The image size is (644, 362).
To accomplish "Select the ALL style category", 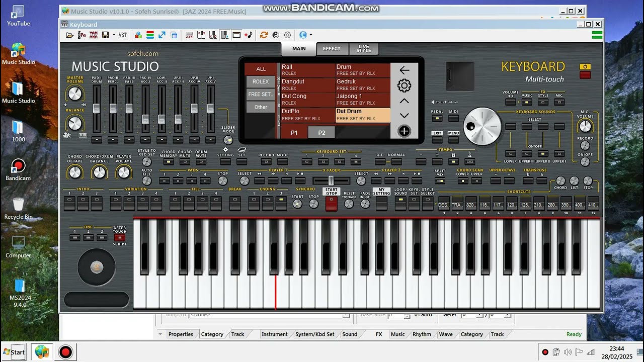I will coord(261,69).
